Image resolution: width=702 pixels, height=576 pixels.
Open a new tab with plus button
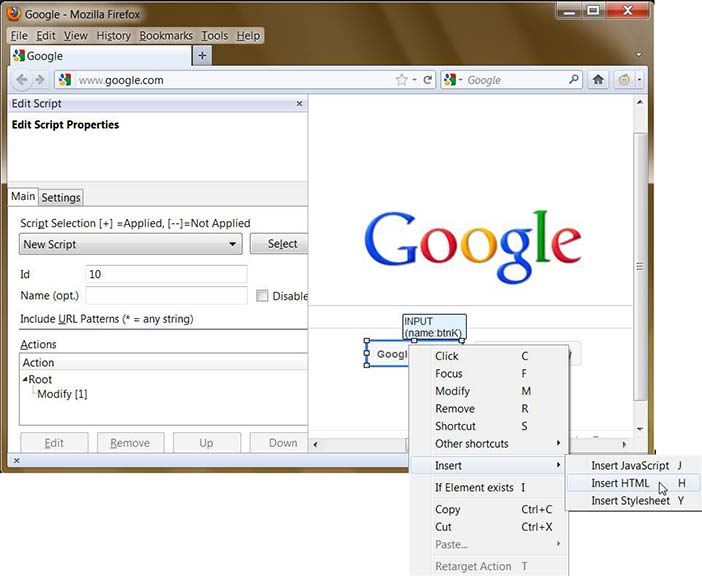point(202,56)
